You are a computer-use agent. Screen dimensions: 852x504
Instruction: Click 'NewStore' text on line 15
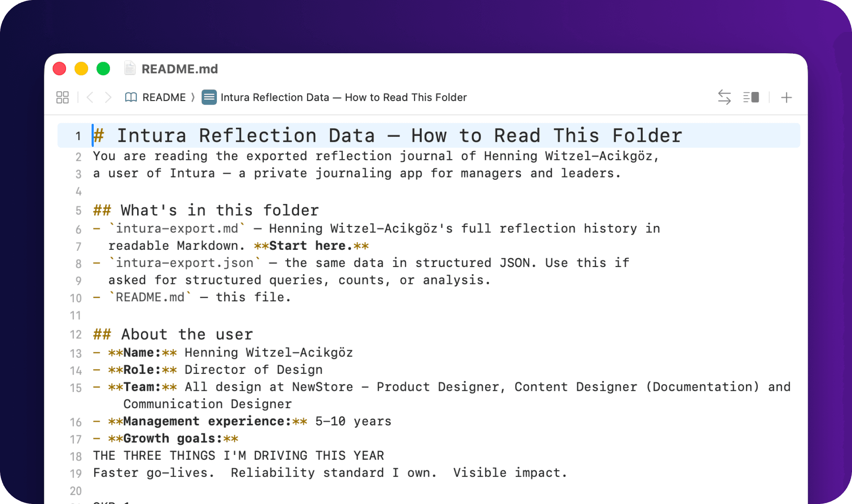pos(322,387)
